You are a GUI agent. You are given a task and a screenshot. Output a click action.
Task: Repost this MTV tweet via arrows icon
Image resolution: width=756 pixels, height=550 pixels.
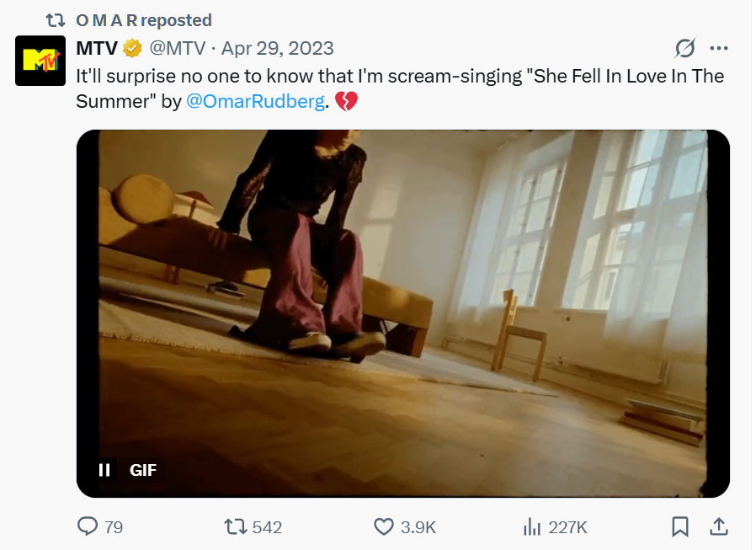point(236,527)
